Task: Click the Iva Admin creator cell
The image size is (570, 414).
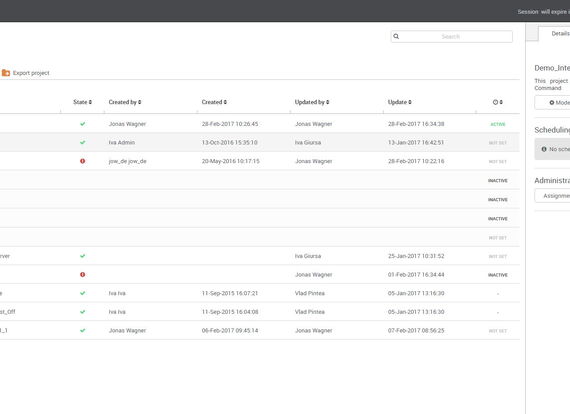Action: [x=121, y=142]
